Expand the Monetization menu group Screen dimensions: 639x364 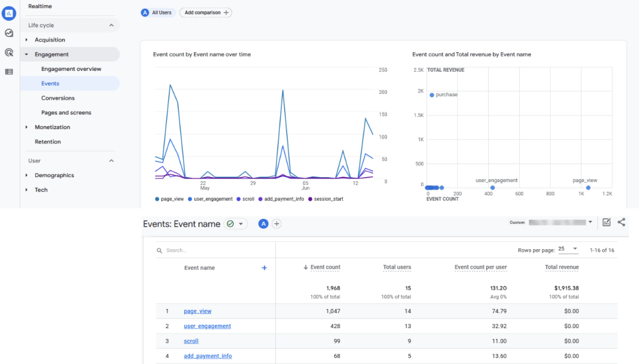coord(52,127)
